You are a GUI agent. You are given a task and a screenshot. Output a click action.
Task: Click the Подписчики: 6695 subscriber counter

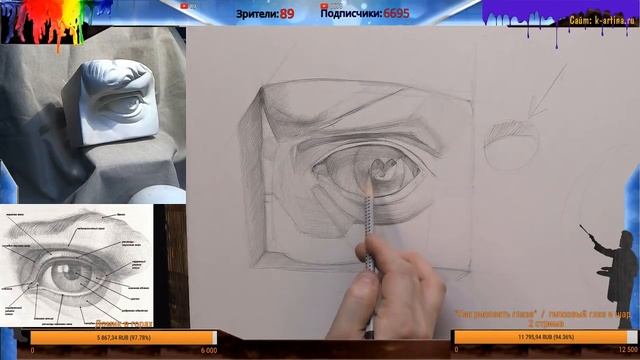(x=364, y=13)
